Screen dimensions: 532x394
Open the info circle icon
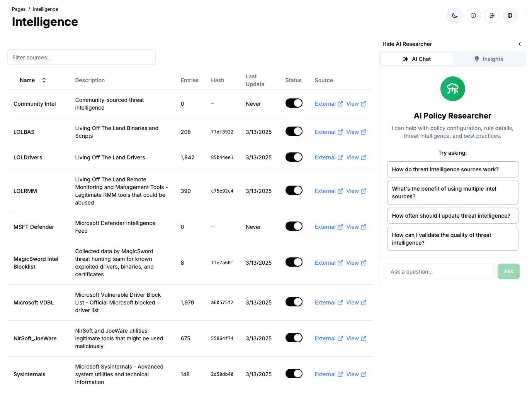pyautogui.click(x=473, y=15)
